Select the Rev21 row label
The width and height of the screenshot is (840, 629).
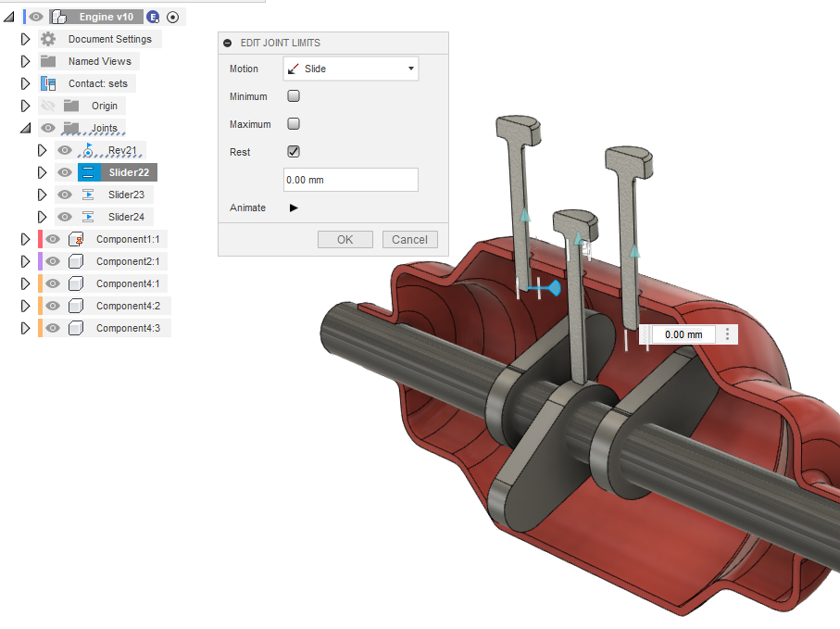click(122, 151)
